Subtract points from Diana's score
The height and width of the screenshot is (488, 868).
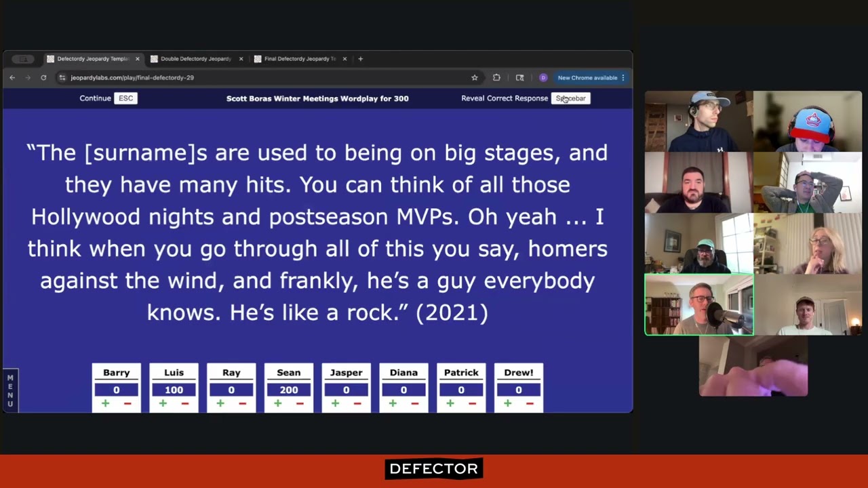click(x=415, y=403)
